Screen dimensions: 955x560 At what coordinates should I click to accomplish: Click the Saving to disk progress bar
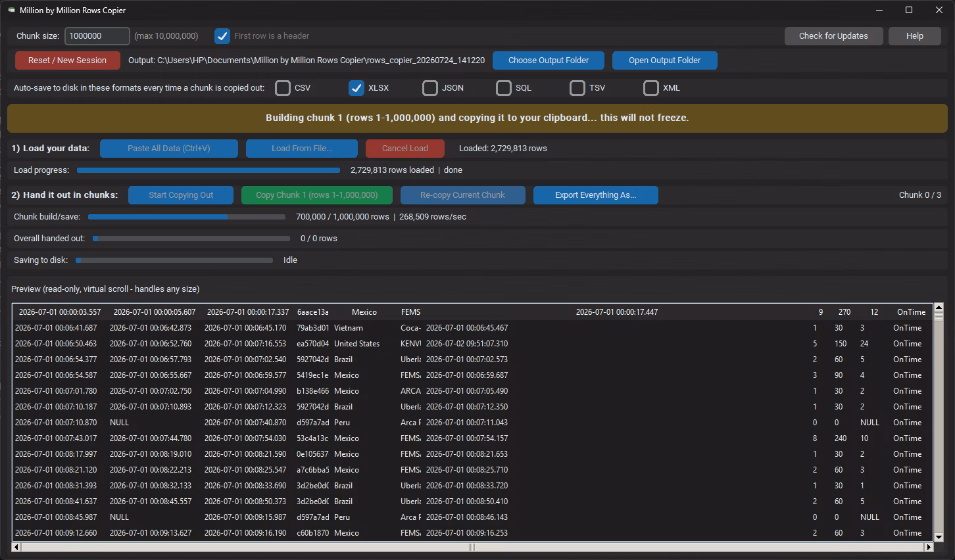pyautogui.click(x=174, y=260)
